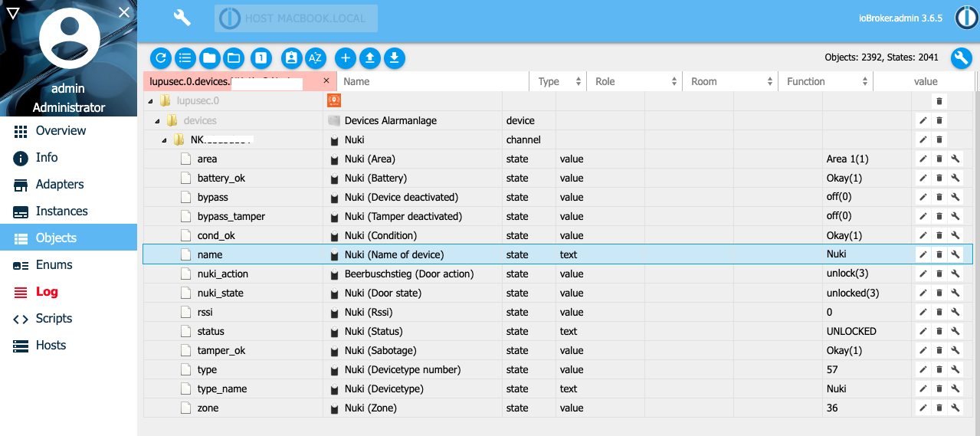The width and height of the screenshot is (980, 436).
Task: Open custom settings wrench for type_name
Action: 955,388
